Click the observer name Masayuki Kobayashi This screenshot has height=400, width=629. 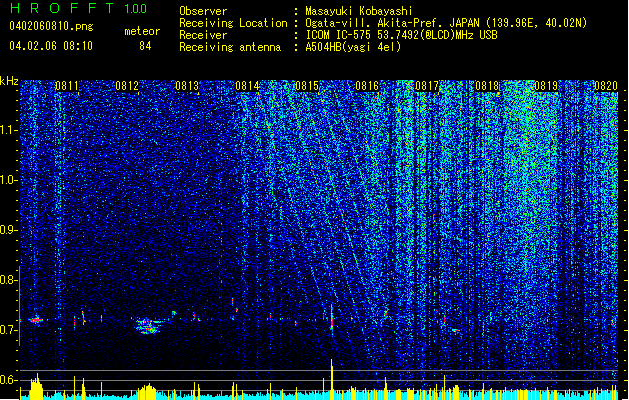click(359, 11)
